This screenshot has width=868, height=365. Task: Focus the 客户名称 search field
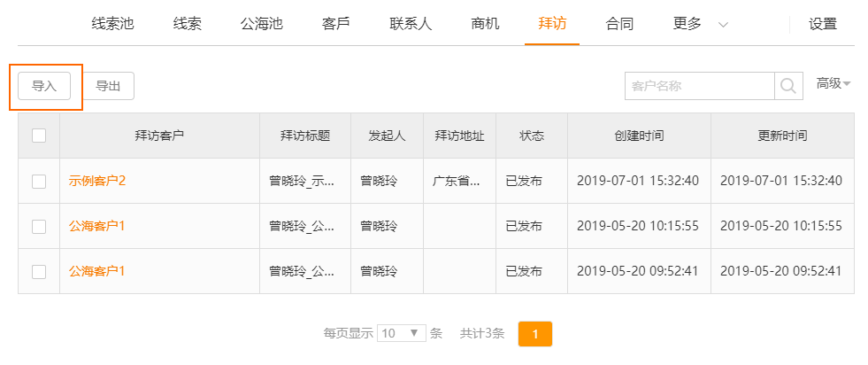(700, 86)
